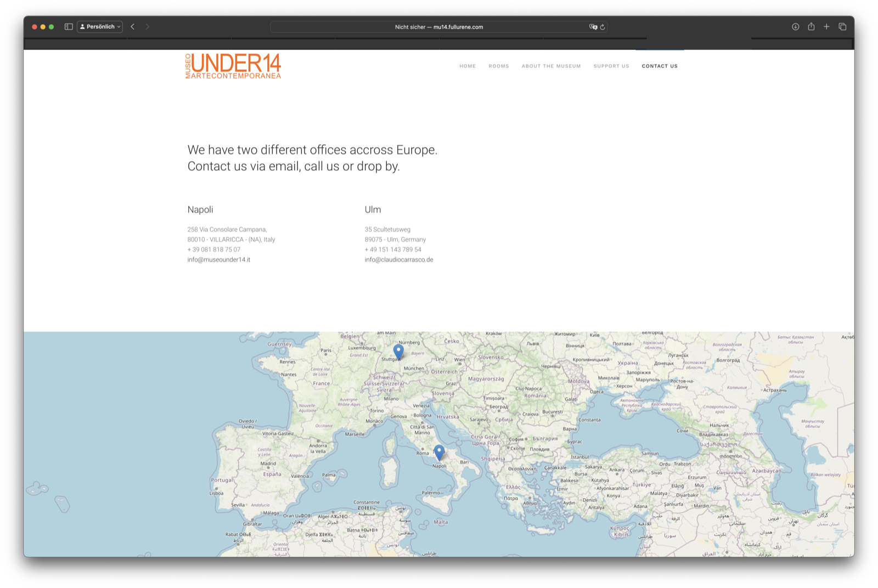Click the Museo Under14 logo

pyautogui.click(x=233, y=66)
